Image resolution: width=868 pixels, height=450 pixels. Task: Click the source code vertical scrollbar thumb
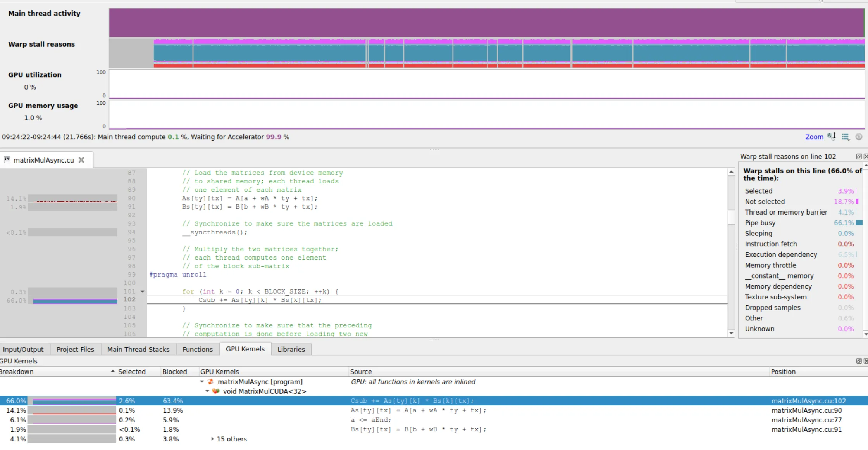[x=731, y=217]
